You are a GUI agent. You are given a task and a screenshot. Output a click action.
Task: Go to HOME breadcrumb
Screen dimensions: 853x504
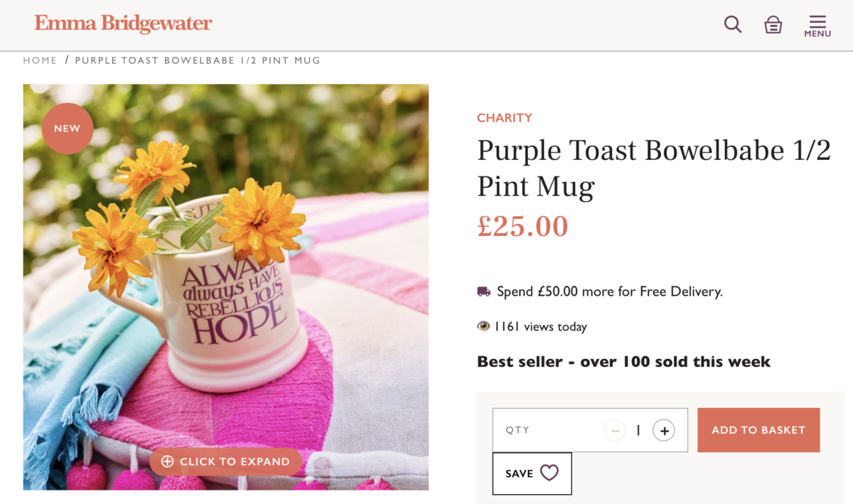pos(40,60)
